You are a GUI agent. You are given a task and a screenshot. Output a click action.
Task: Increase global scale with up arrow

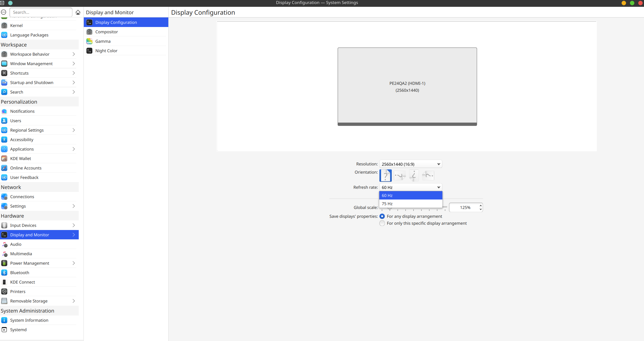click(480, 206)
